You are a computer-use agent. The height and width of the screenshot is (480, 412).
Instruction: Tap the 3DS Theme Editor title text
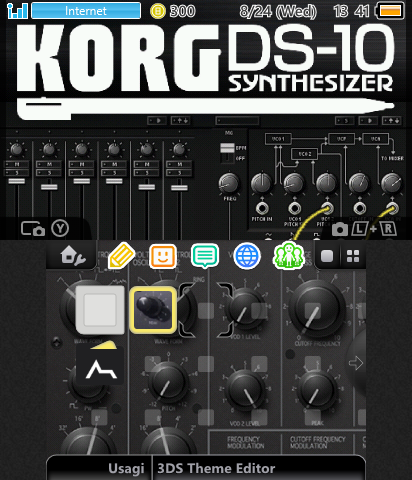[x=216, y=468]
